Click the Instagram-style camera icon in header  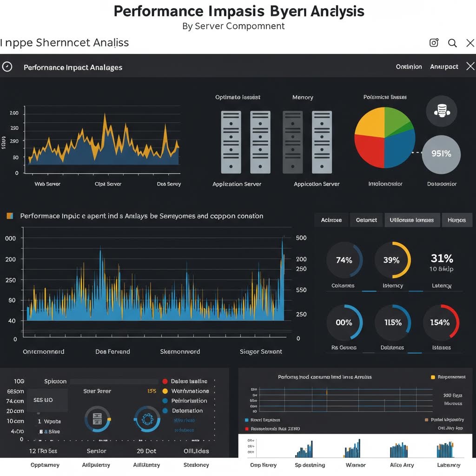click(434, 43)
